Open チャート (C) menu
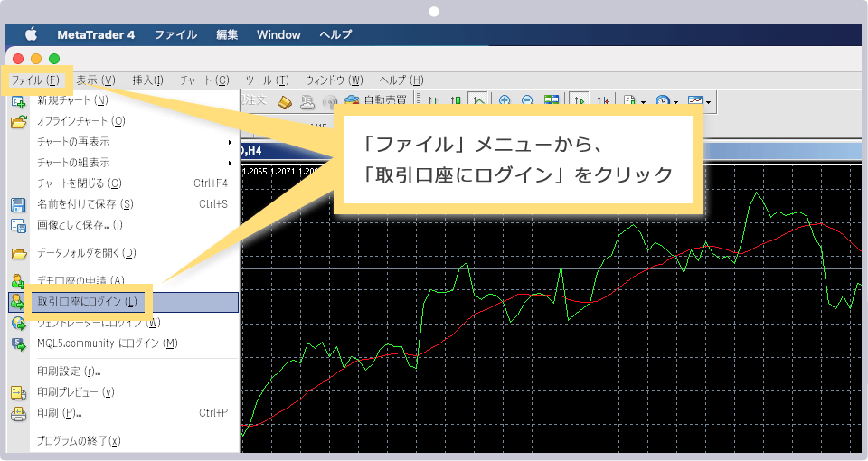 [204, 80]
